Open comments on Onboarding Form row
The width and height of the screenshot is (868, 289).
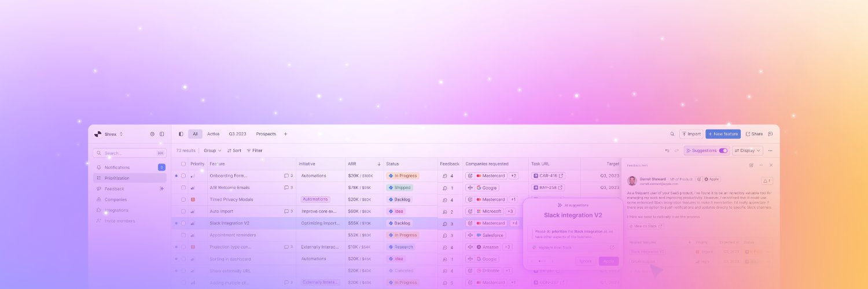pyautogui.click(x=288, y=176)
